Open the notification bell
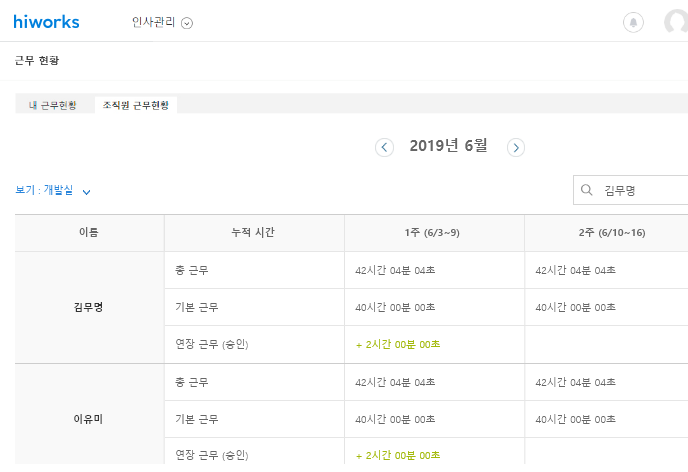Screen dimensions: 688x472 tap(633, 22)
